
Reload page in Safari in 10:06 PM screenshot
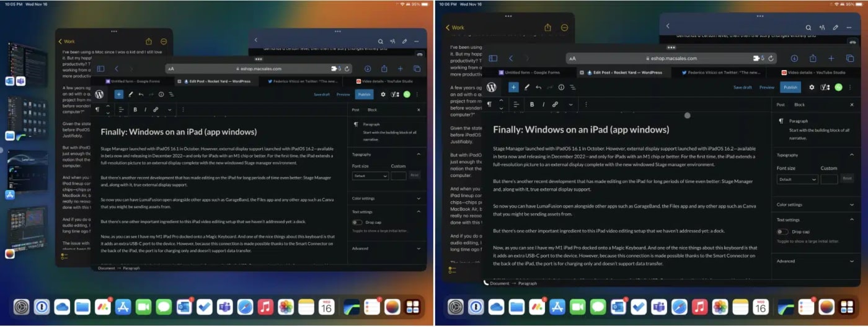pyautogui.click(x=771, y=58)
